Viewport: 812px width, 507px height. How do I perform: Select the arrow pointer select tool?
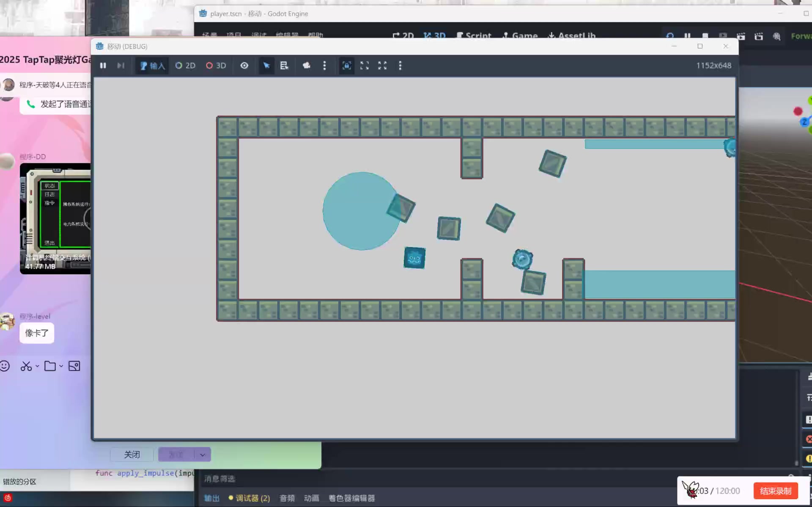tap(266, 66)
